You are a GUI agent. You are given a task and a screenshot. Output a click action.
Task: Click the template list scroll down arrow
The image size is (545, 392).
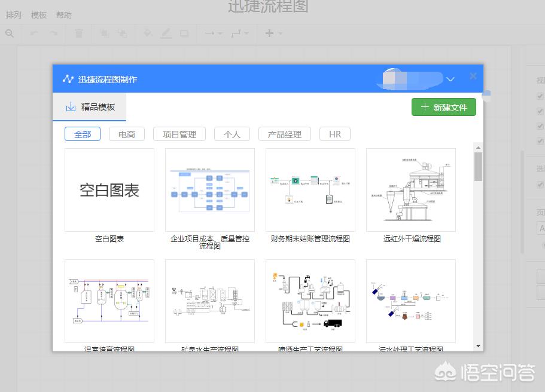point(478,346)
